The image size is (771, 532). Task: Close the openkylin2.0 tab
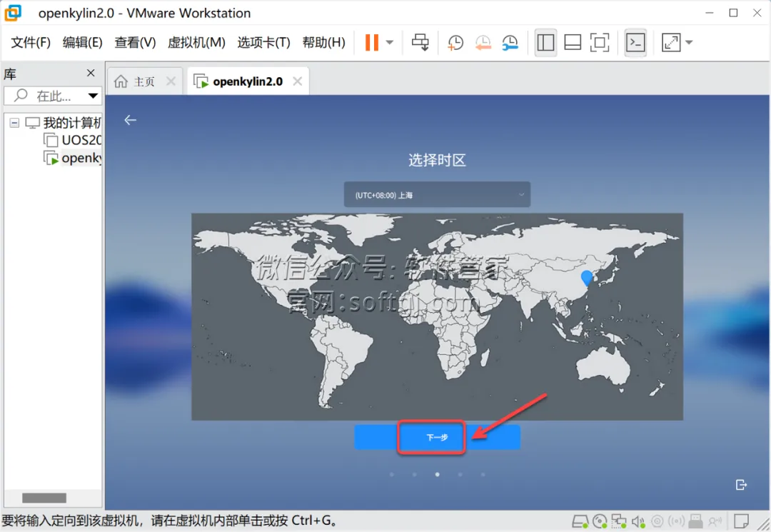tap(298, 81)
